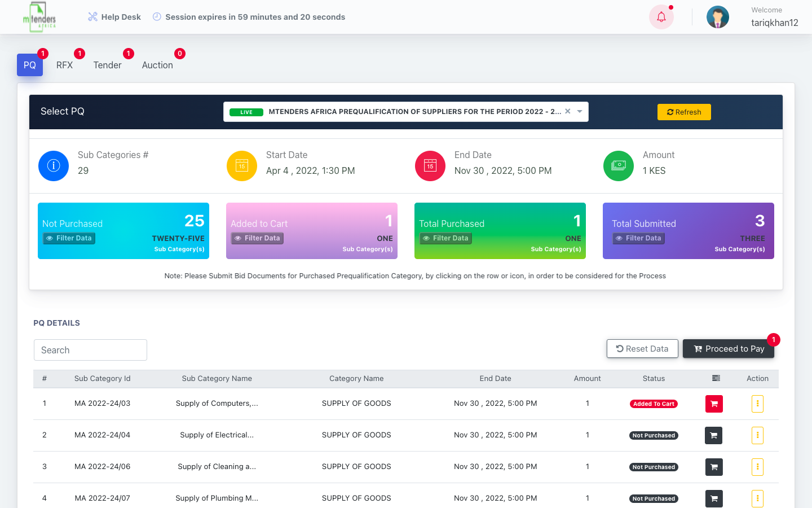Click red cart icon for MA 2022-24/03

tap(714, 404)
